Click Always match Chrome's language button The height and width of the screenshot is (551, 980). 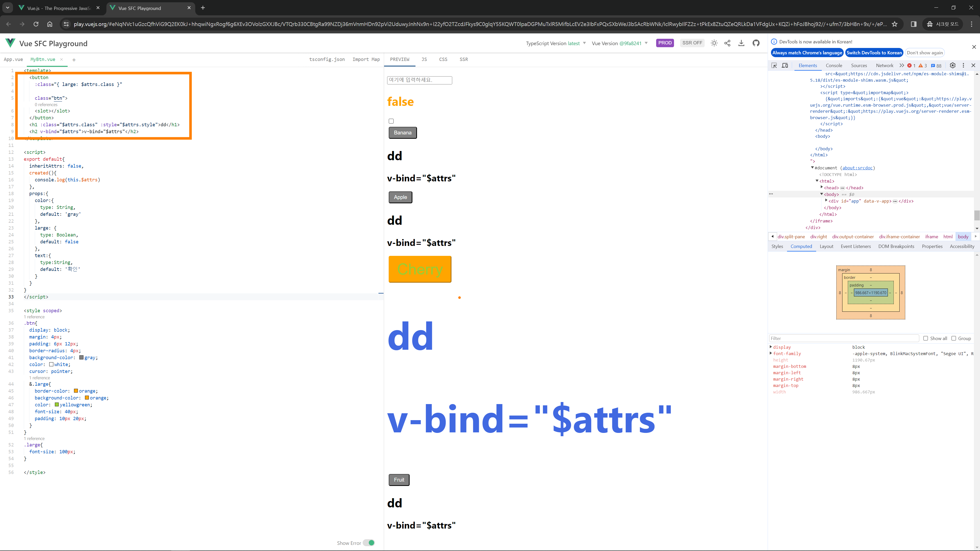[807, 53]
